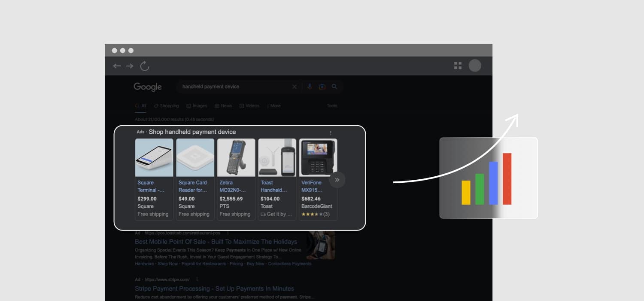644x301 pixels.
Task: Open the Google apps grid icon
Action: [x=458, y=65]
